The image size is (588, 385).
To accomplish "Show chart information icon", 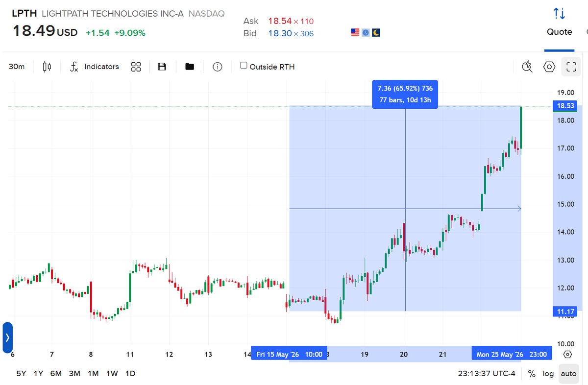I will [x=218, y=67].
